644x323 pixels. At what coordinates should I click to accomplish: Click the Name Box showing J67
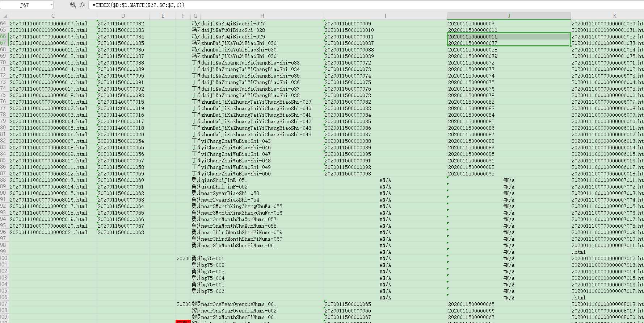[x=25, y=5]
